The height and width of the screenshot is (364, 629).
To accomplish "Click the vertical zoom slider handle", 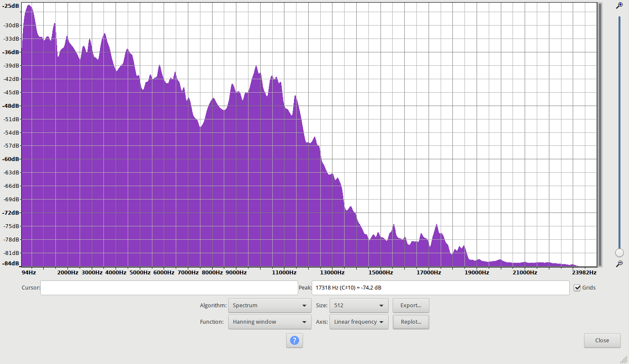I will [619, 253].
